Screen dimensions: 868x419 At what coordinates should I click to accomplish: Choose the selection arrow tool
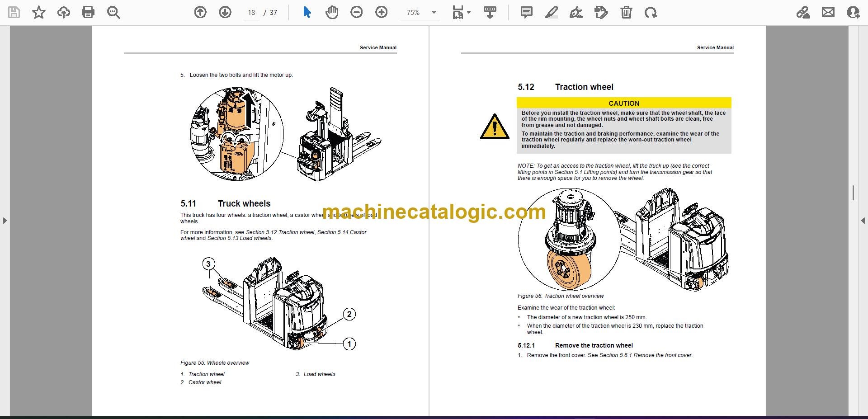(307, 12)
